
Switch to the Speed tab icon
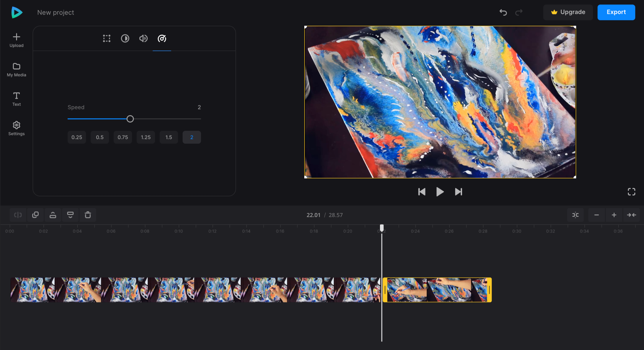click(162, 39)
